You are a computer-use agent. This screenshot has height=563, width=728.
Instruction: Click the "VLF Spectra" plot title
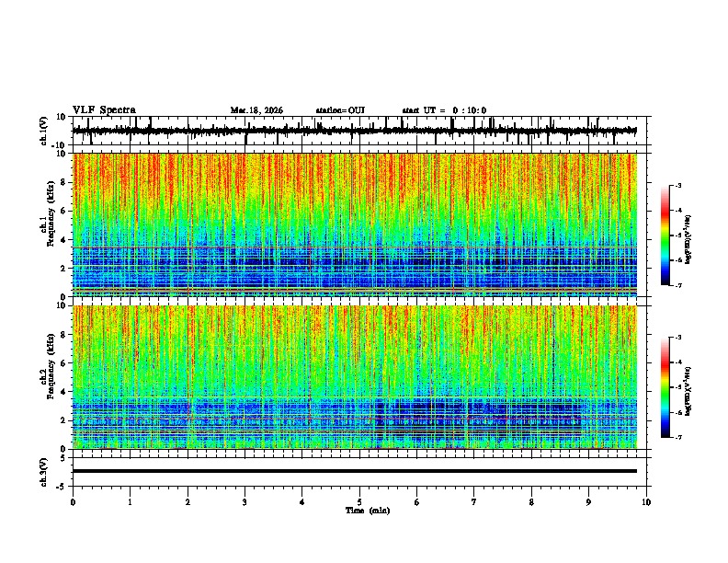coord(104,110)
